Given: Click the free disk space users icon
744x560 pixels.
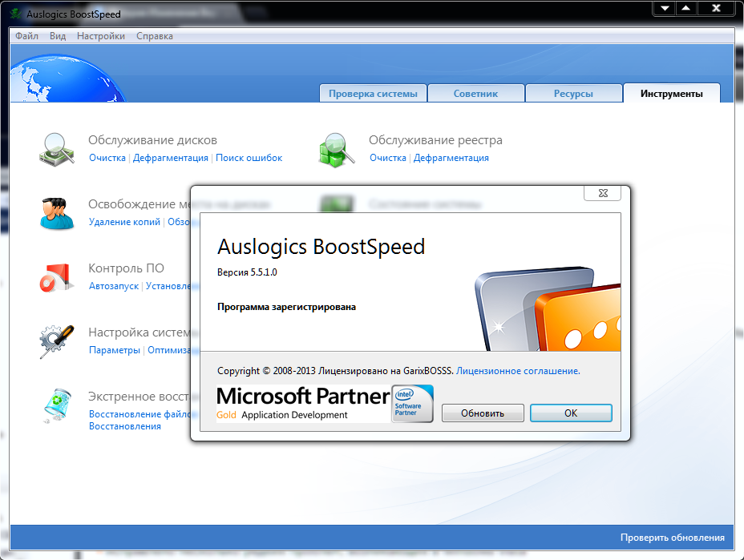Looking at the screenshot, I should click(x=57, y=214).
